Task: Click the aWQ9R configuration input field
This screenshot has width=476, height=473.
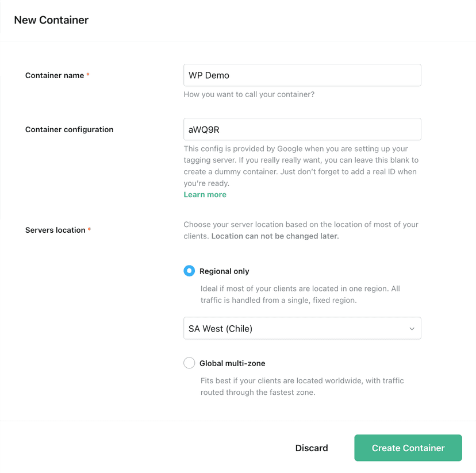Action: pyautogui.click(x=302, y=129)
